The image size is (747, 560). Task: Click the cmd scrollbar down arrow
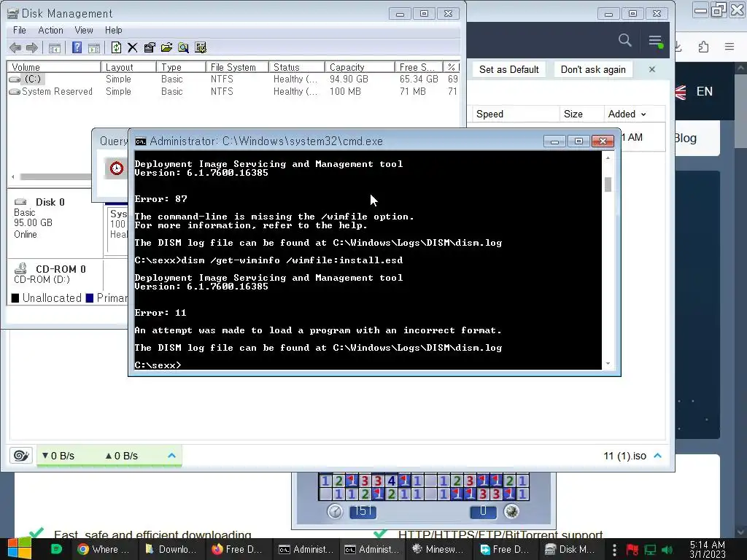[x=608, y=364]
